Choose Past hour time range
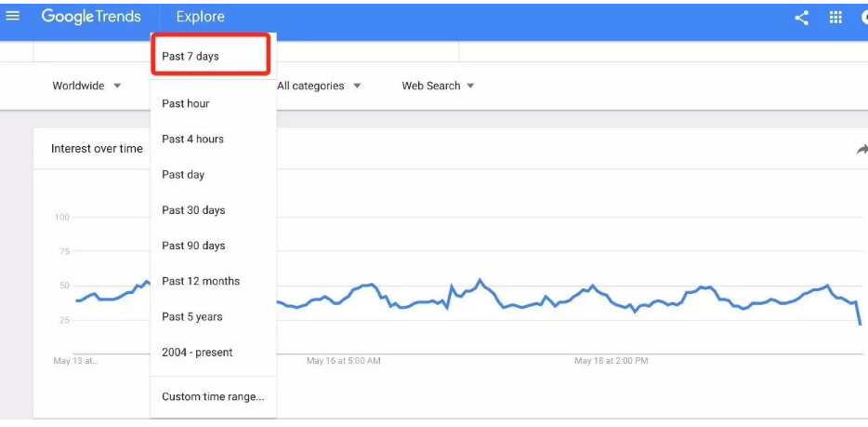The image size is (868, 427). click(x=186, y=103)
